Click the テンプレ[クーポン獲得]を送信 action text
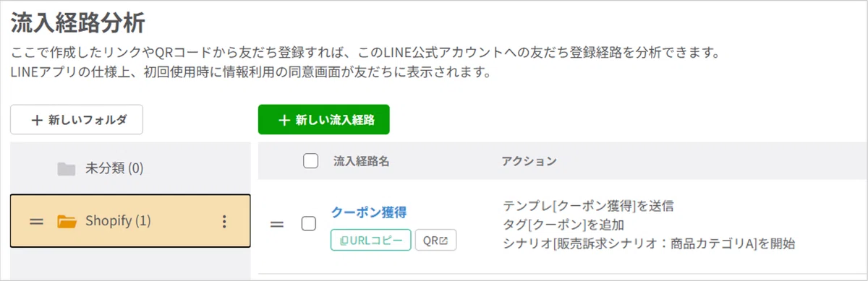 (x=588, y=207)
